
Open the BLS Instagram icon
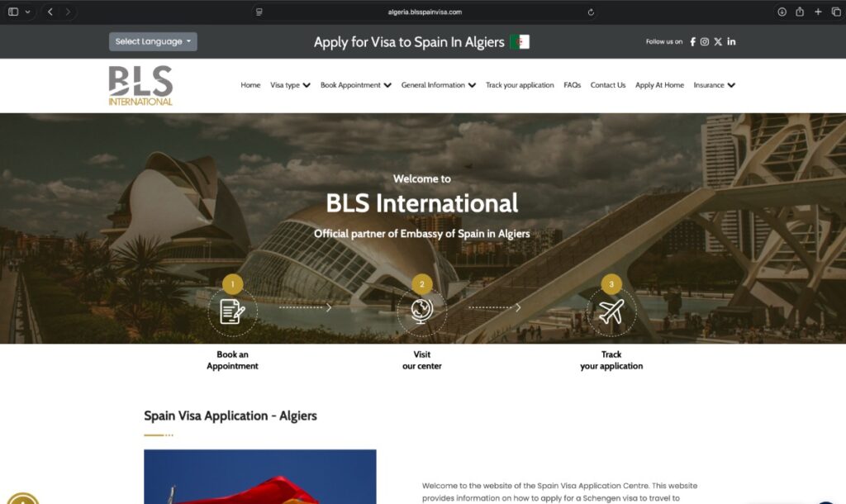tap(705, 41)
